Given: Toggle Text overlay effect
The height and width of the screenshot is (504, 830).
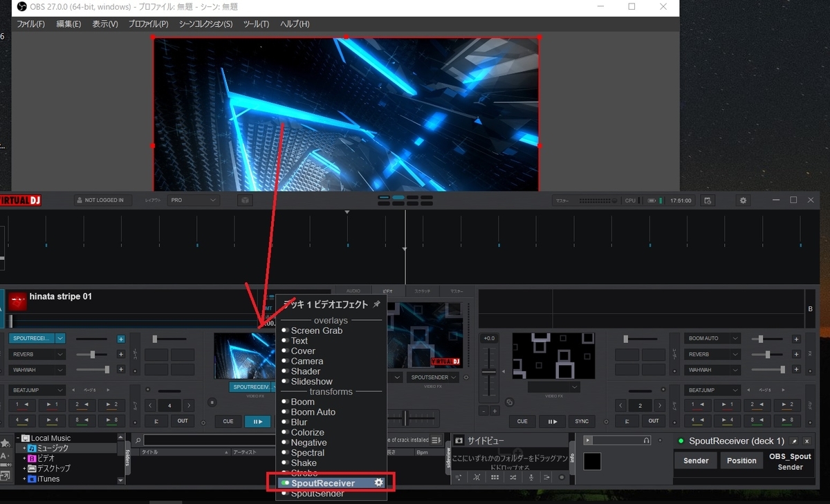Looking at the screenshot, I should tap(284, 341).
